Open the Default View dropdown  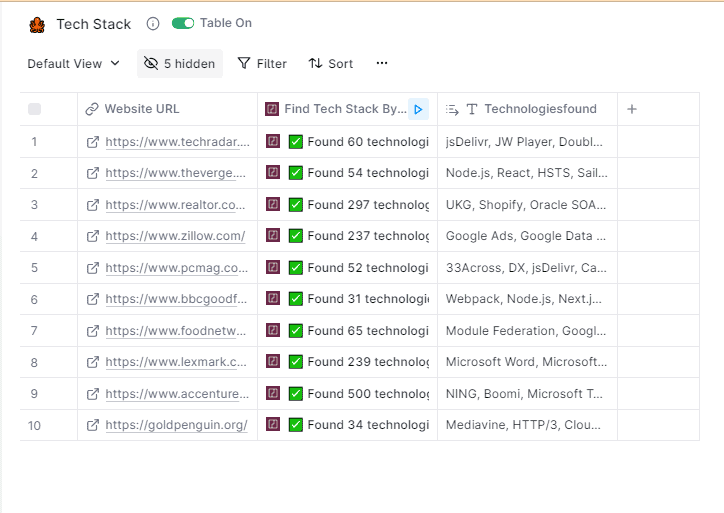click(73, 63)
